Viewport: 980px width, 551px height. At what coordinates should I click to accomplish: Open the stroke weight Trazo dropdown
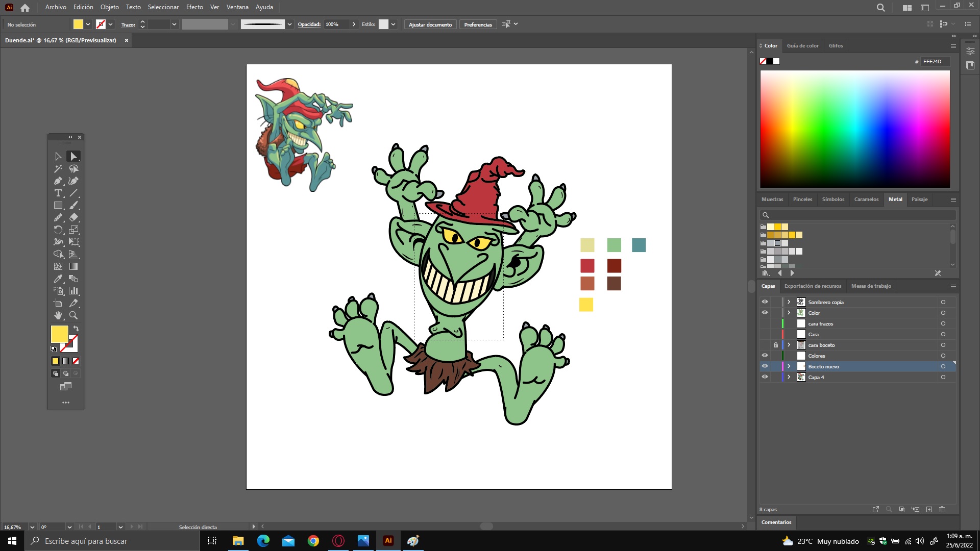click(174, 24)
